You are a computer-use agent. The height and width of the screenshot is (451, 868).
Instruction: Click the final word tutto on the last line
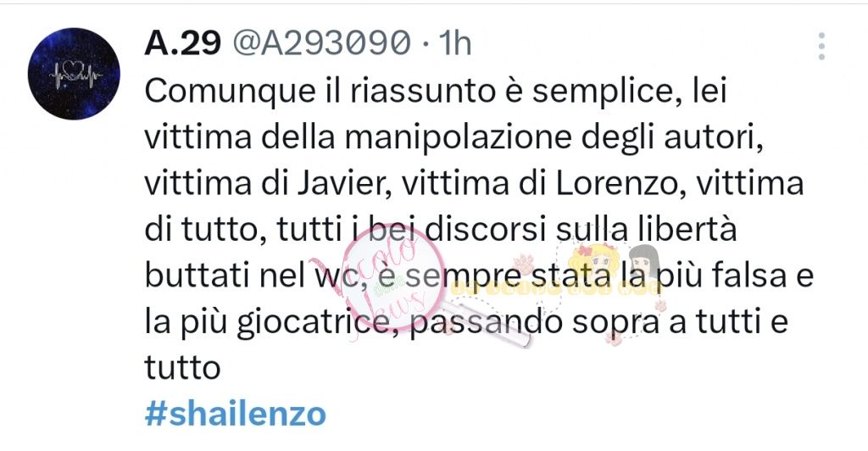183,367
